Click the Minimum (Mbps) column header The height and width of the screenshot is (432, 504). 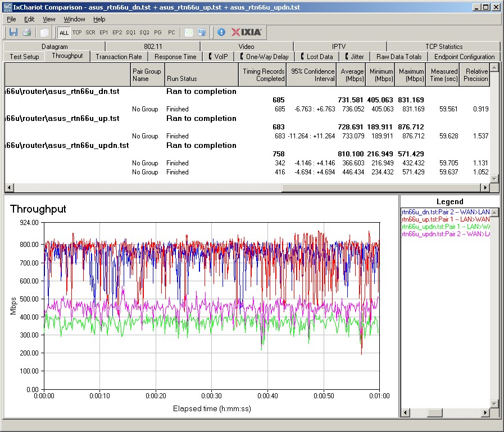(x=380, y=75)
